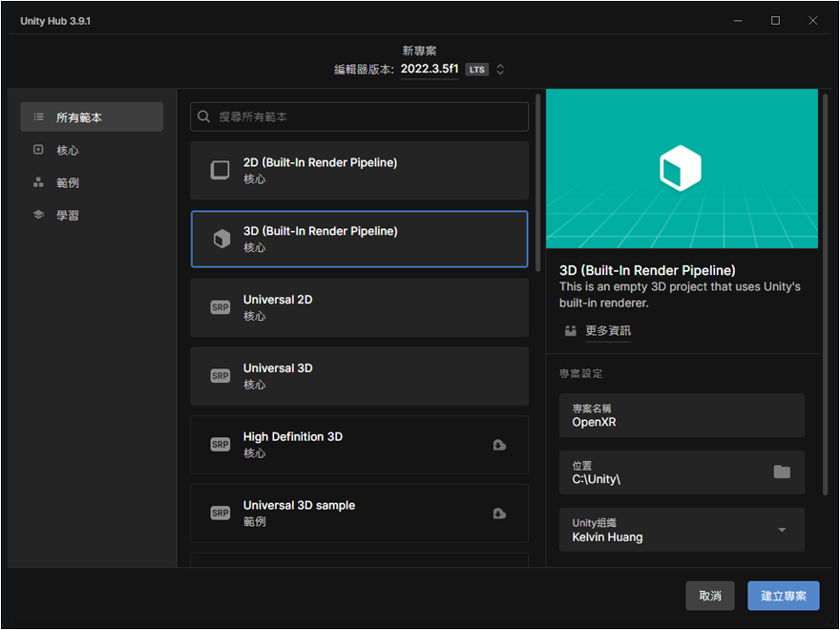Maximize the Unity Hub window
The height and width of the screenshot is (630, 840).
775,20
